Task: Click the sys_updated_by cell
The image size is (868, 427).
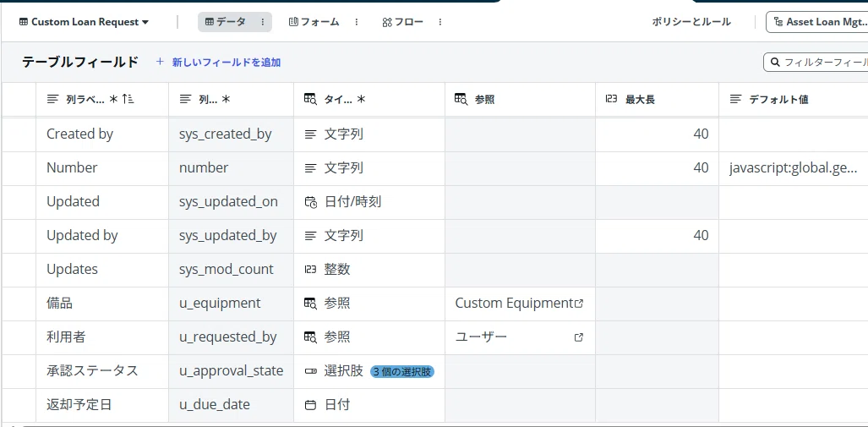Action: [232, 235]
